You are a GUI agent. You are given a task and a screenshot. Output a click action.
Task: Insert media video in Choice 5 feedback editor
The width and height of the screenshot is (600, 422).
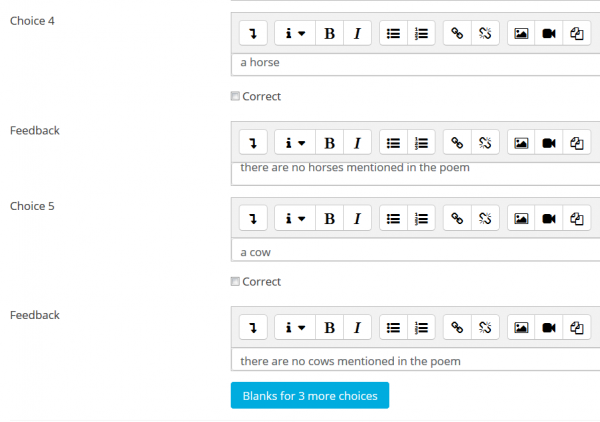[x=549, y=327]
